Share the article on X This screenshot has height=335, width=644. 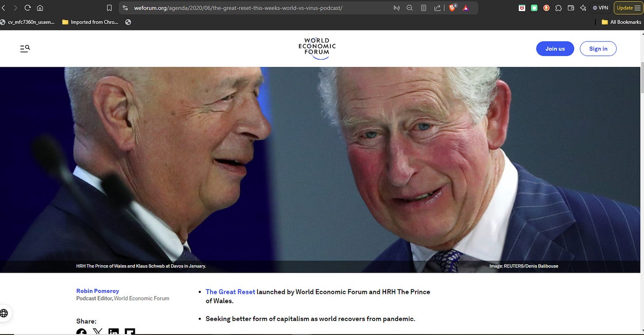coord(97,332)
